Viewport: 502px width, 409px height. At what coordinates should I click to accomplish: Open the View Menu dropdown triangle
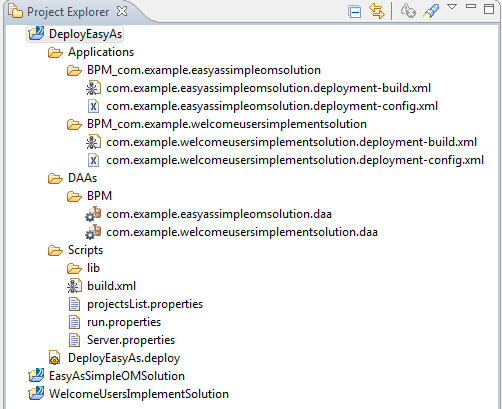point(452,7)
